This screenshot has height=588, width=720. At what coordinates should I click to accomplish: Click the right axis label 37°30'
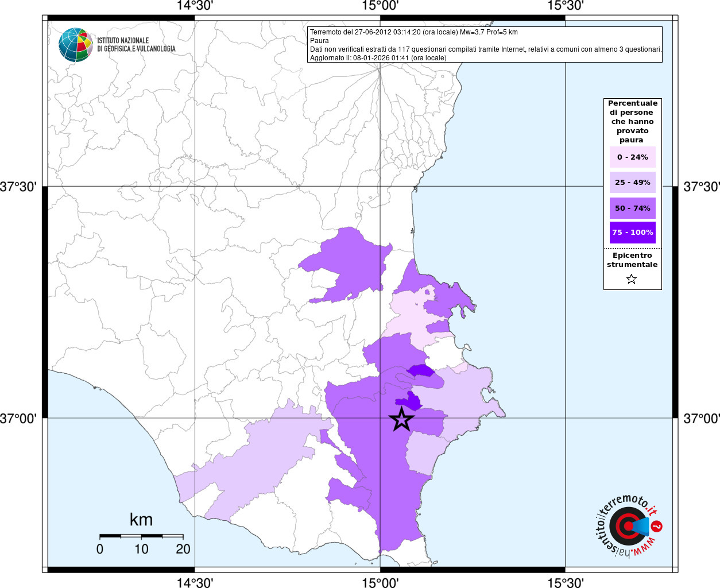click(x=702, y=187)
